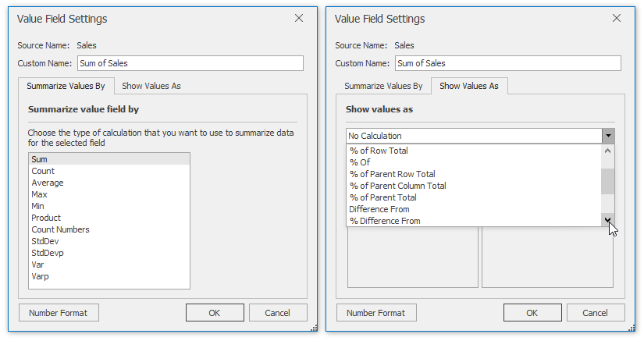Switch to Summarize Values By tab in right dialog
This screenshot has height=341, width=644.
click(x=383, y=86)
